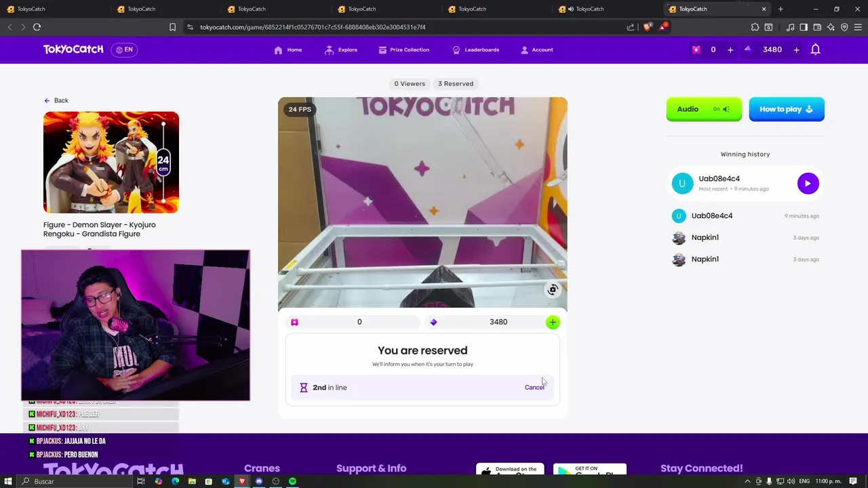The image size is (868, 488).
Task: Click the crane live video feed
Action: pos(422,203)
